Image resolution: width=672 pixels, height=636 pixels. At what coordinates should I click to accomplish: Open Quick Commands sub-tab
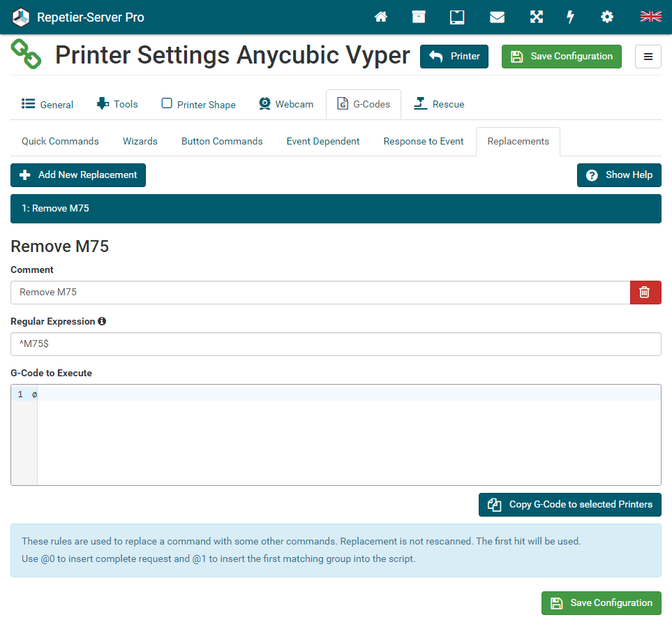[x=60, y=142]
